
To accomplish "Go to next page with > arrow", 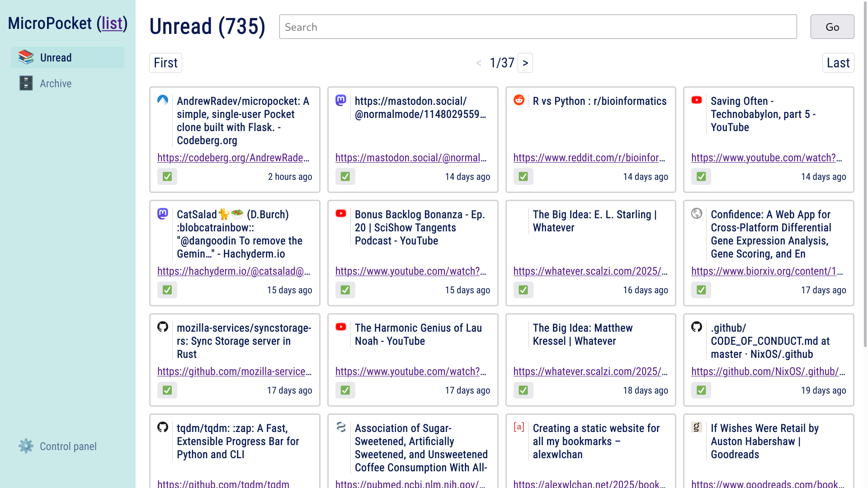I will (525, 63).
